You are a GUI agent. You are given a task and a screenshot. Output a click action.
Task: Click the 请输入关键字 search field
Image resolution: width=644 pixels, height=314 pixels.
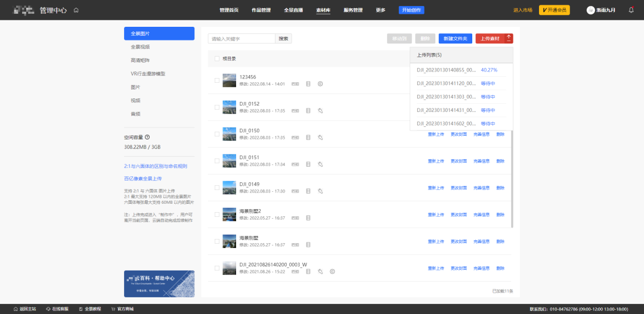point(241,39)
